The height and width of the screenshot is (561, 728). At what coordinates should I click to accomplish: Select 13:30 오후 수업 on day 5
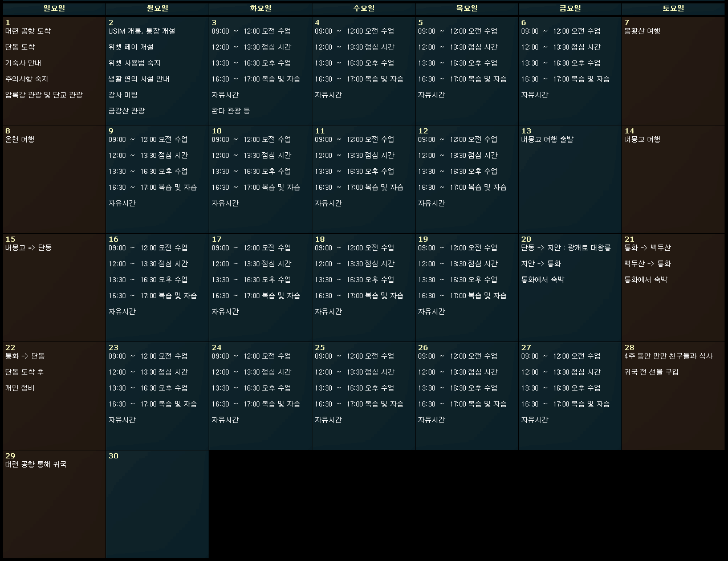coord(458,63)
